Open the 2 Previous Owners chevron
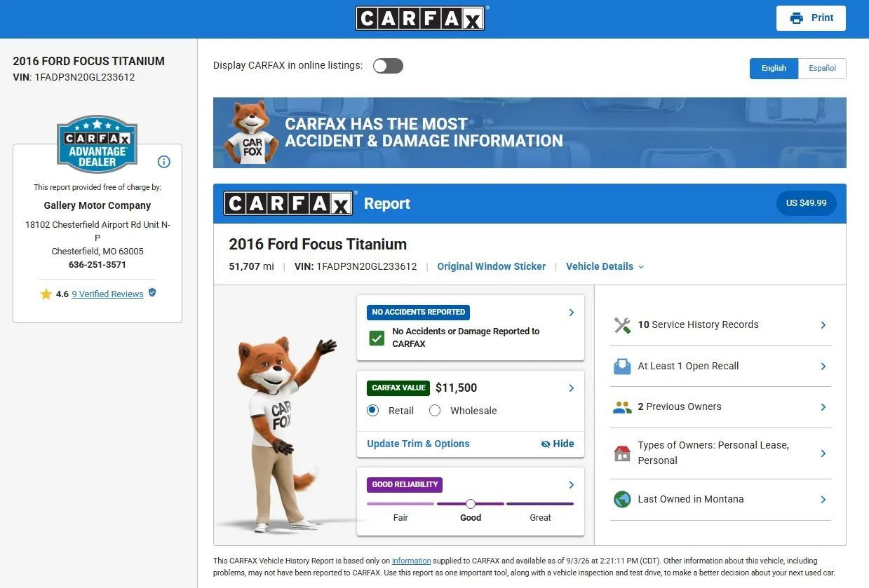 click(823, 407)
